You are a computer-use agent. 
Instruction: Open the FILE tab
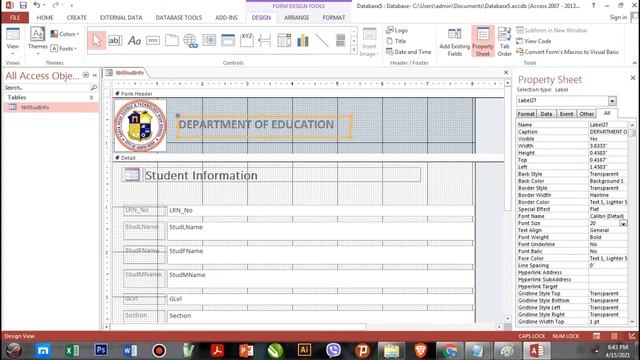pyautogui.click(x=15, y=18)
